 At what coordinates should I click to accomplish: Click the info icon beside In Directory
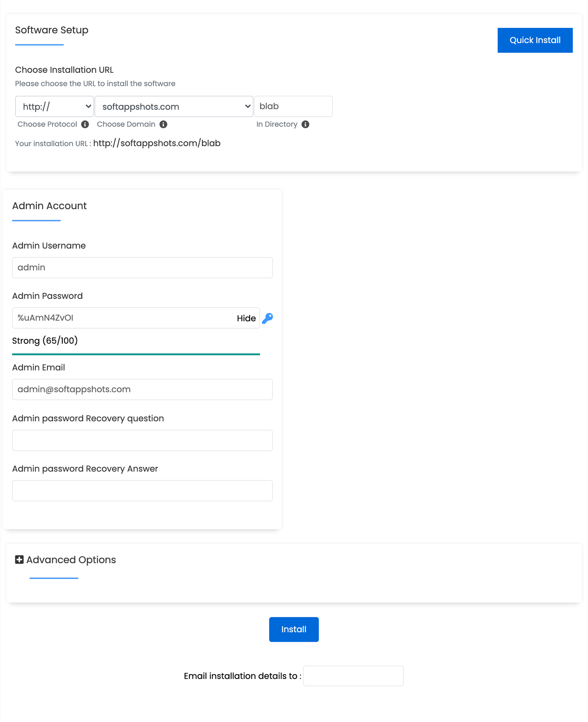coord(305,124)
